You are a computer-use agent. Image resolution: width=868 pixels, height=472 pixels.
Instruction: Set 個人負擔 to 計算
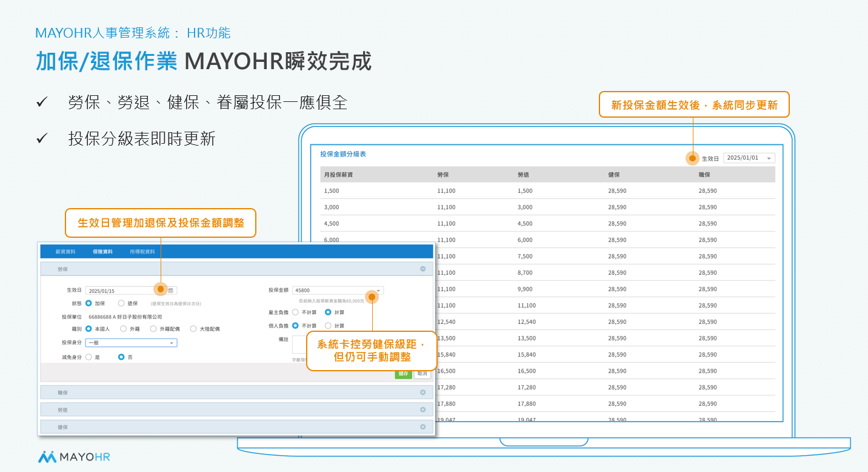pos(328,326)
